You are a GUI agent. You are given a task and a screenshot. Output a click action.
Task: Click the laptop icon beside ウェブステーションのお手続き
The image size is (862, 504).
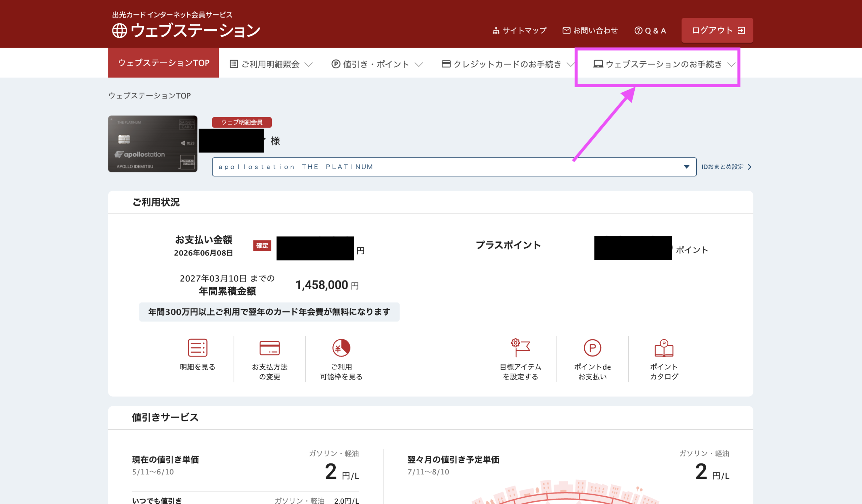(x=598, y=64)
